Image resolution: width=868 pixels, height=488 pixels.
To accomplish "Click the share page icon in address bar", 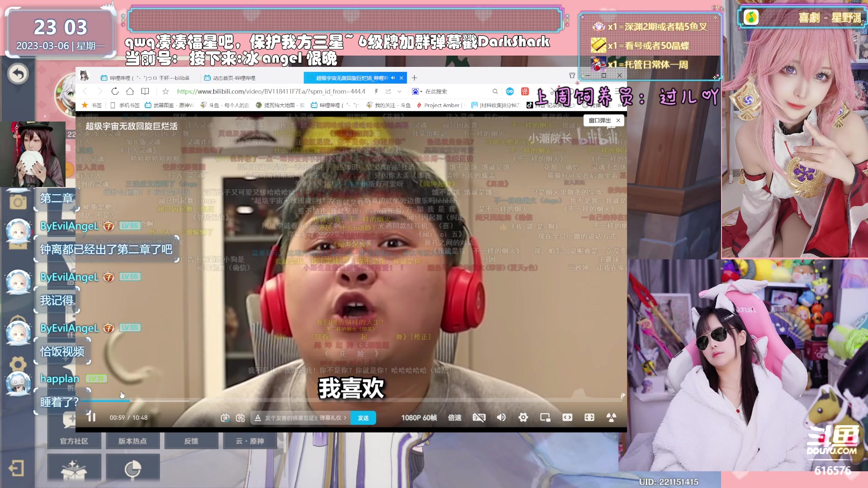I will coord(388,91).
